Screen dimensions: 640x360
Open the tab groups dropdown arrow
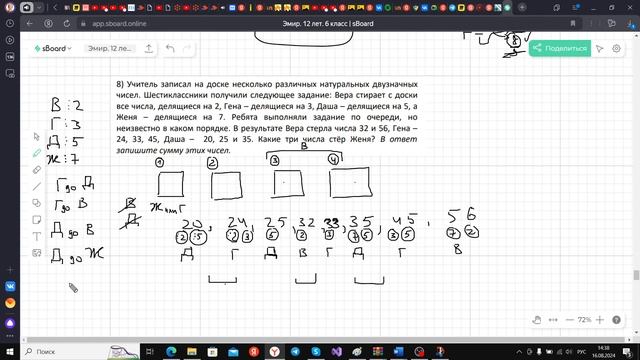click(39, 7)
